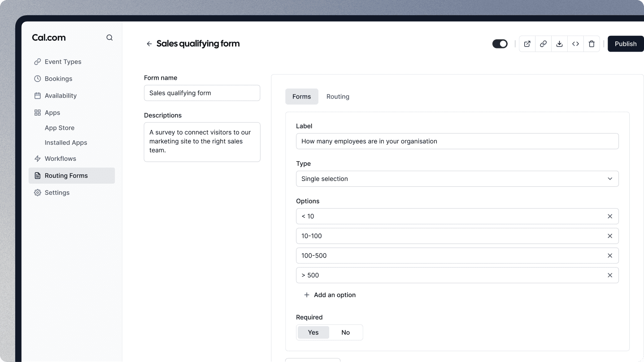Click the Availability calendar icon
Viewport: 644px width, 362px height.
(38, 96)
